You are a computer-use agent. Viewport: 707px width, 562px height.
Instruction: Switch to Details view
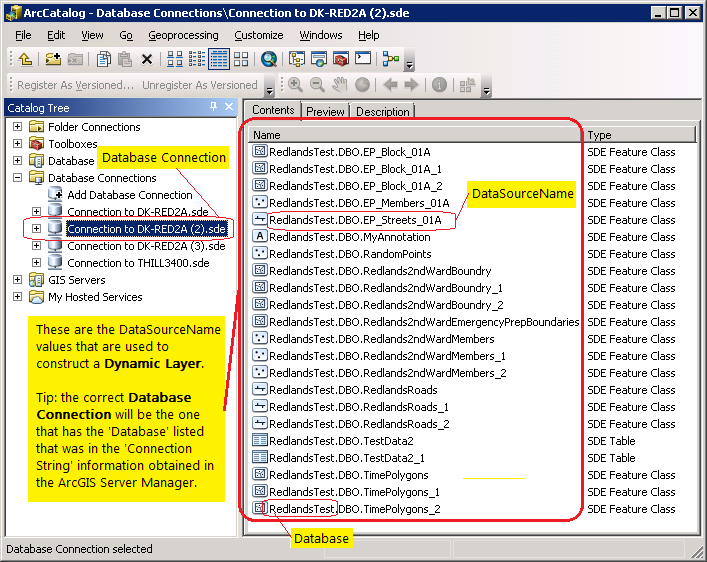coord(219,59)
